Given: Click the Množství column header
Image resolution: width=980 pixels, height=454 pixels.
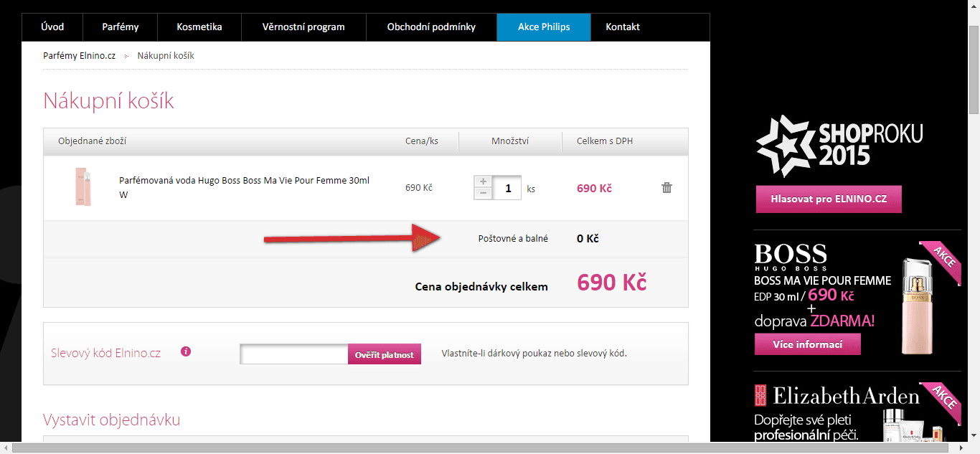Looking at the screenshot, I should pyautogui.click(x=510, y=141).
